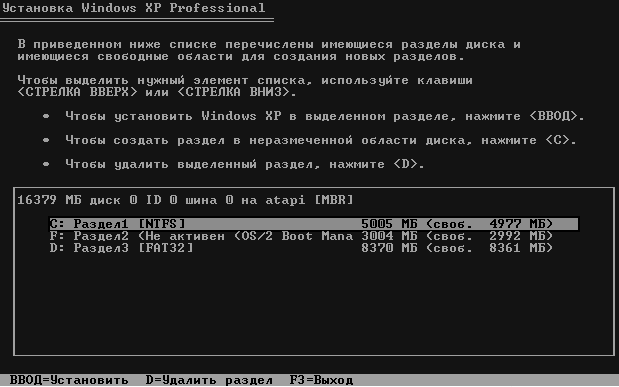The image size is (619, 387).
Task: Select the F: Раздел2 inactive partition row
Action: click(x=301, y=236)
